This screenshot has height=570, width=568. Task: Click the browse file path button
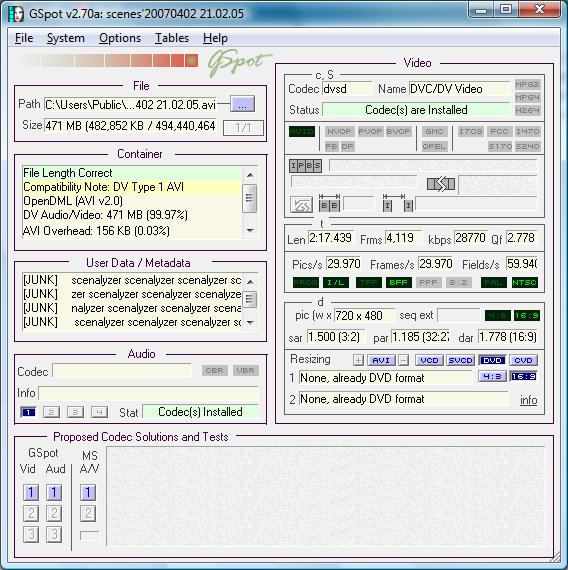[x=243, y=105]
